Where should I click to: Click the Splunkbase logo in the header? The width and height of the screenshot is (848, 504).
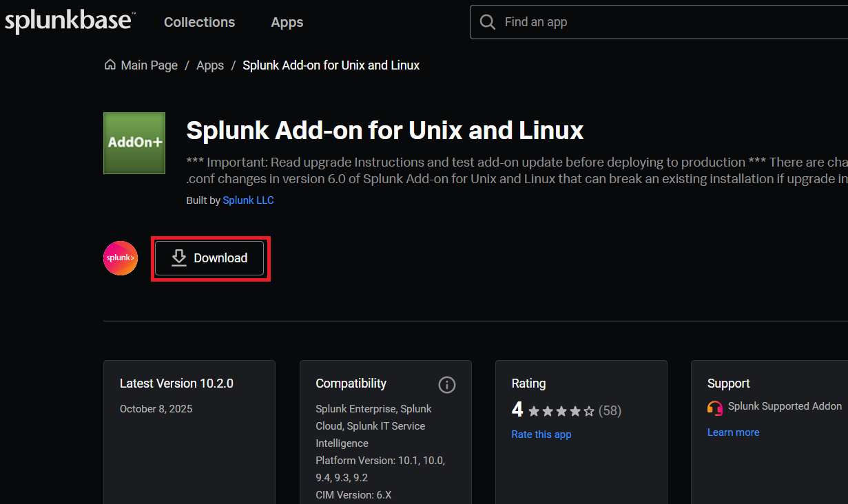point(69,21)
